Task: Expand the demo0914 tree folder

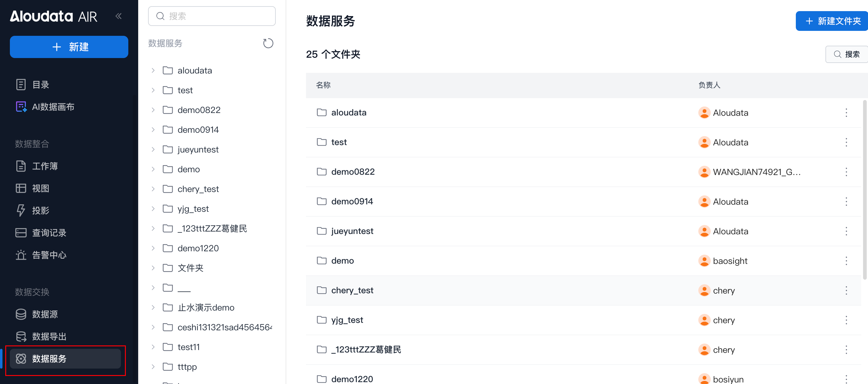Action: [x=153, y=130]
